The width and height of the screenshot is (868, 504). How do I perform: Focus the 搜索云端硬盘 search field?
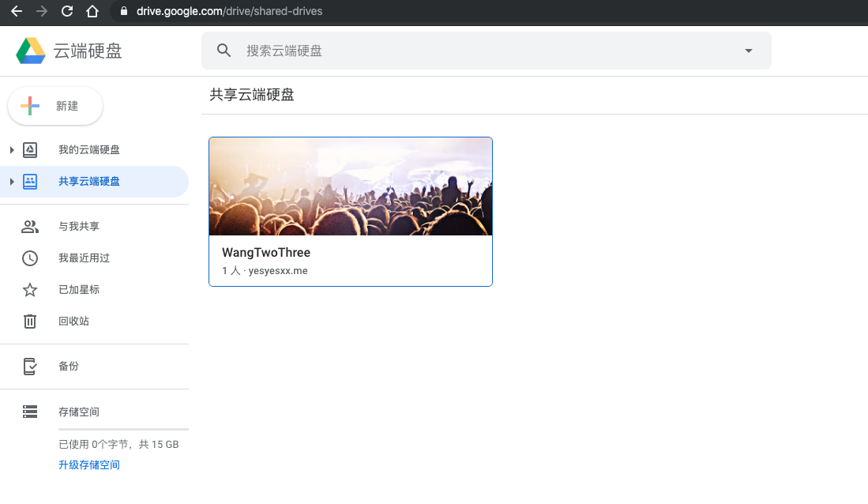(474, 51)
